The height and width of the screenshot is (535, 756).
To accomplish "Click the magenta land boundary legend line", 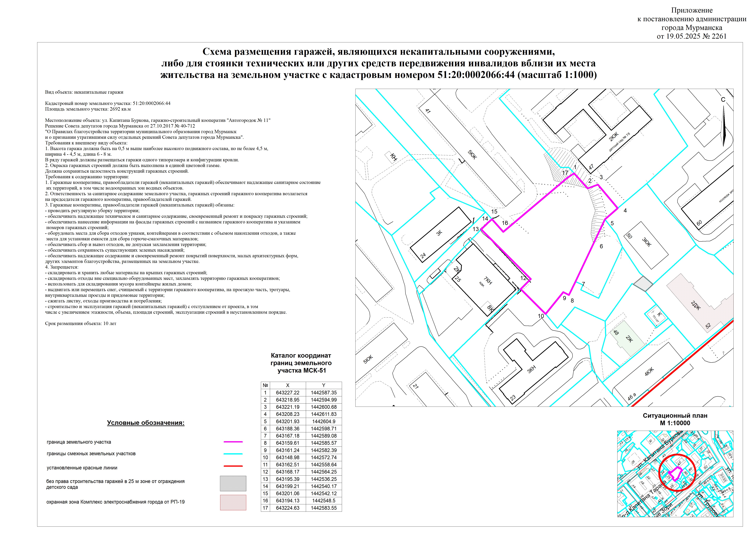I will click(233, 442).
